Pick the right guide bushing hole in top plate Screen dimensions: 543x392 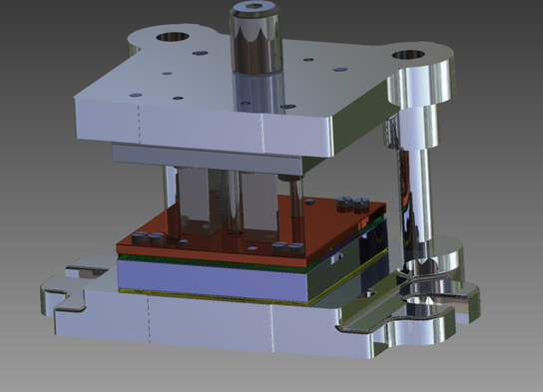408,55
